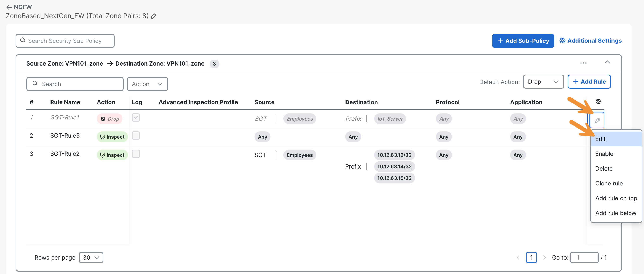Image resolution: width=644 pixels, height=274 pixels.
Task: Click the magnifier icon in rule Search box
Action: click(35, 83)
